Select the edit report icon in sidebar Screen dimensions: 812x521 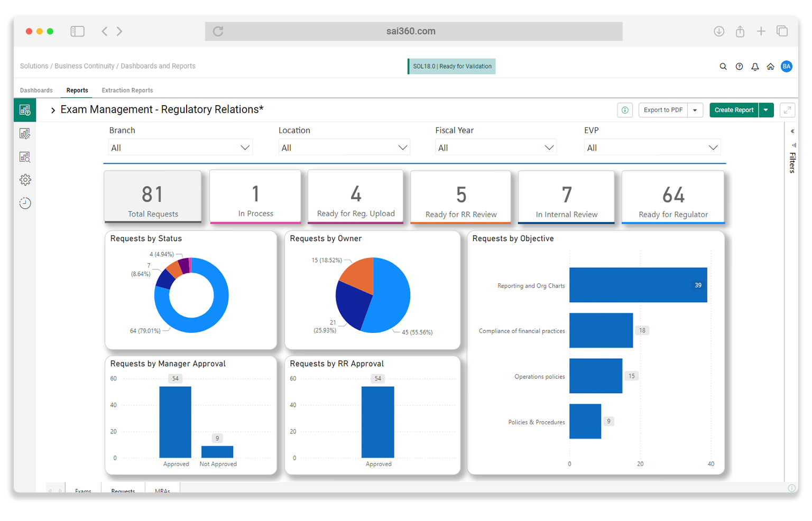(25, 133)
